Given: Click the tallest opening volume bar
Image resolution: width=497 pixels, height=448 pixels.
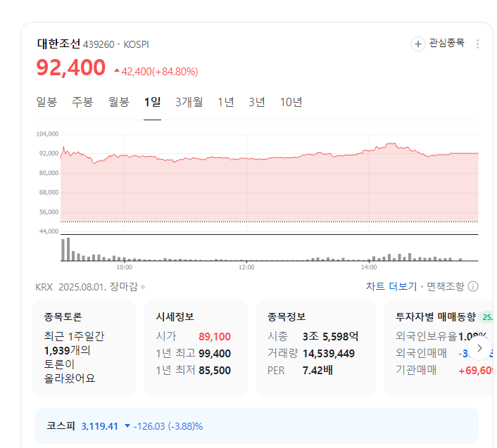Looking at the screenshot, I should coord(68,249).
